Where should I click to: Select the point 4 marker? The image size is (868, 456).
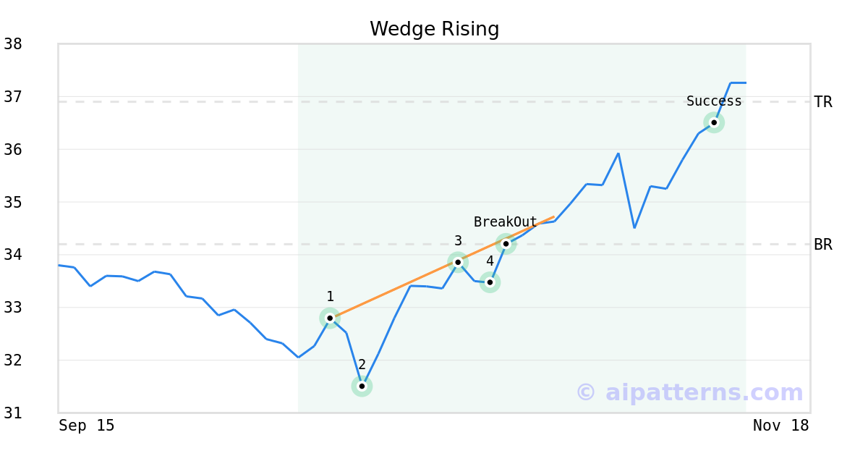tap(490, 282)
